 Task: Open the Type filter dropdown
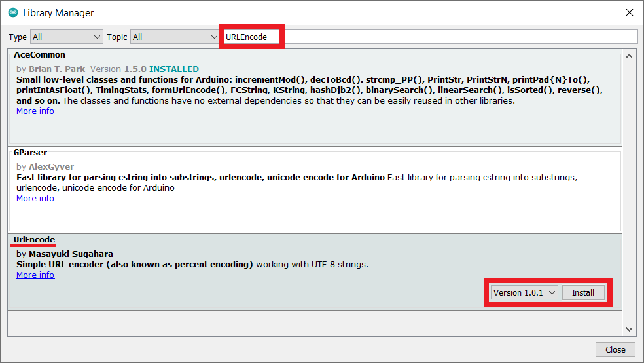(67, 37)
